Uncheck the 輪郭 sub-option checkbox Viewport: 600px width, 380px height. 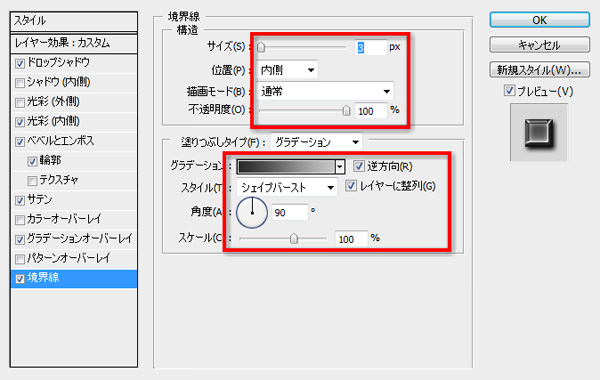click(32, 161)
